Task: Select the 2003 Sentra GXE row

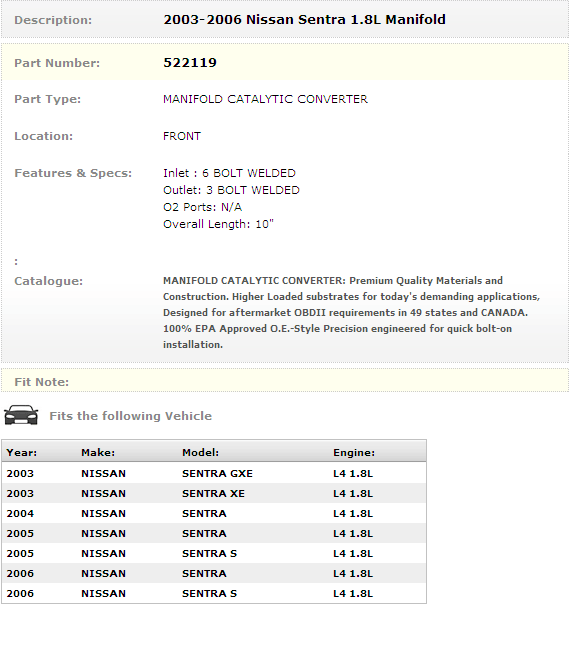Action: (214, 473)
